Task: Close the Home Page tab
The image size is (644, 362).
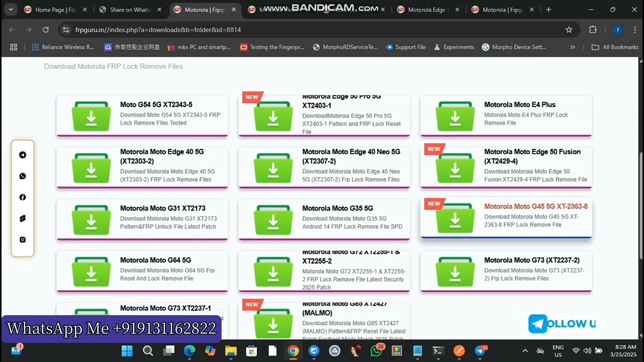Action: (84, 10)
